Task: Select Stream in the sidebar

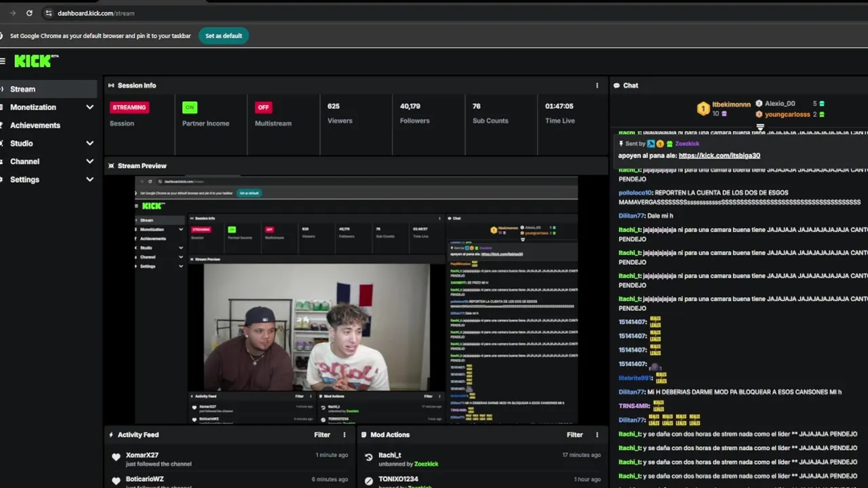Action: pos(48,89)
